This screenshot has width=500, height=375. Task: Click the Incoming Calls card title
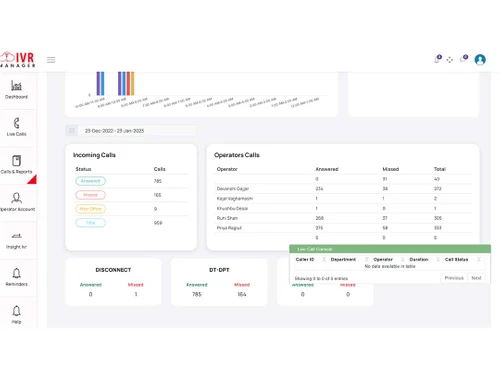(94, 155)
